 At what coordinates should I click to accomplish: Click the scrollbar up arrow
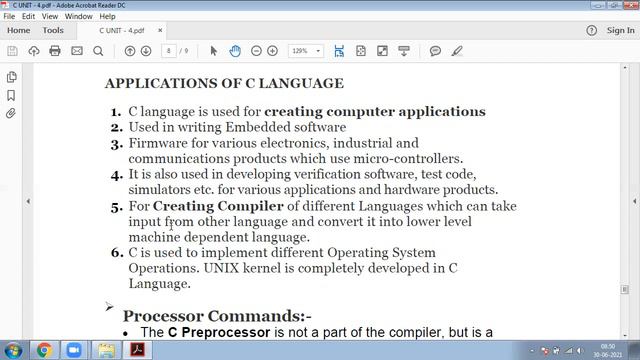625,67
